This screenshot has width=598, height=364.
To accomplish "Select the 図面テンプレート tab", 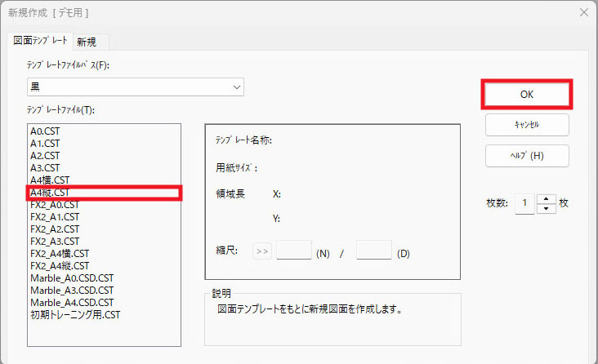I will 40,41.
